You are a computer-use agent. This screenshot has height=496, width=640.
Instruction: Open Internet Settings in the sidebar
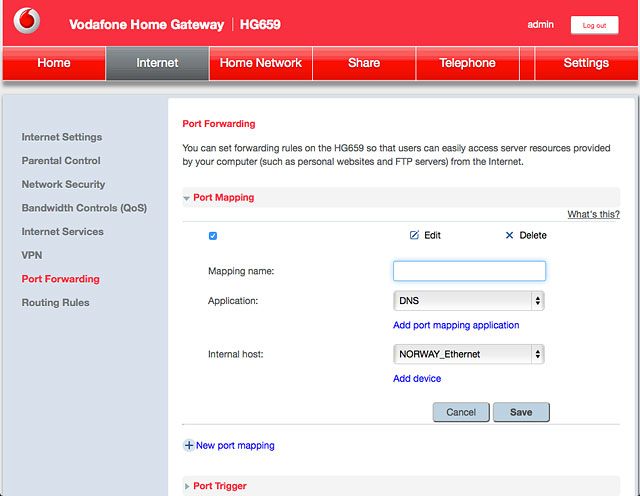coord(62,137)
